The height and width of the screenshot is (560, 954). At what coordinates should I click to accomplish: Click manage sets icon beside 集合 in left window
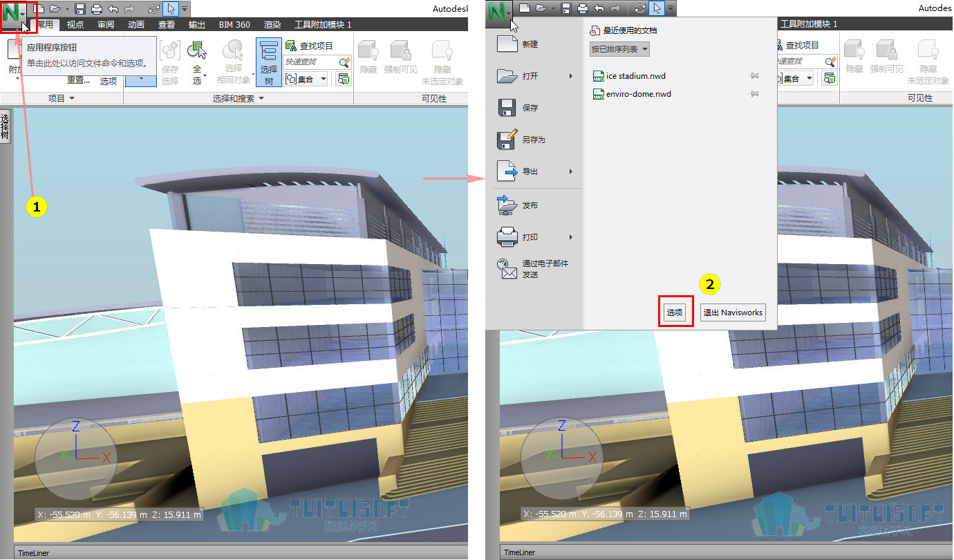pos(343,79)
